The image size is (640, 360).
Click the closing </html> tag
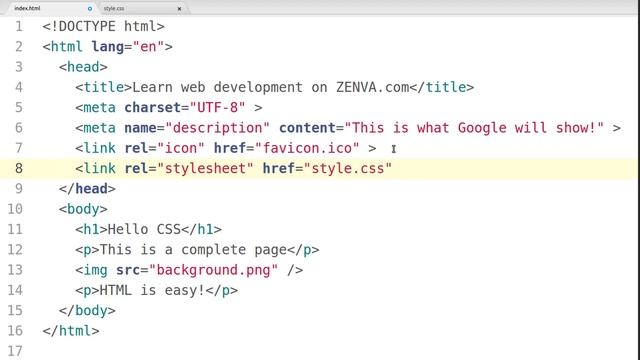click(x=71, y=331)
